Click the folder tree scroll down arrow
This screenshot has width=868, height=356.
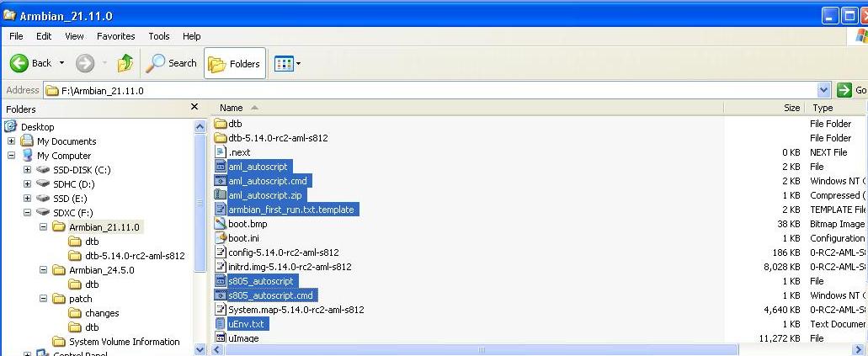point(200,350)
